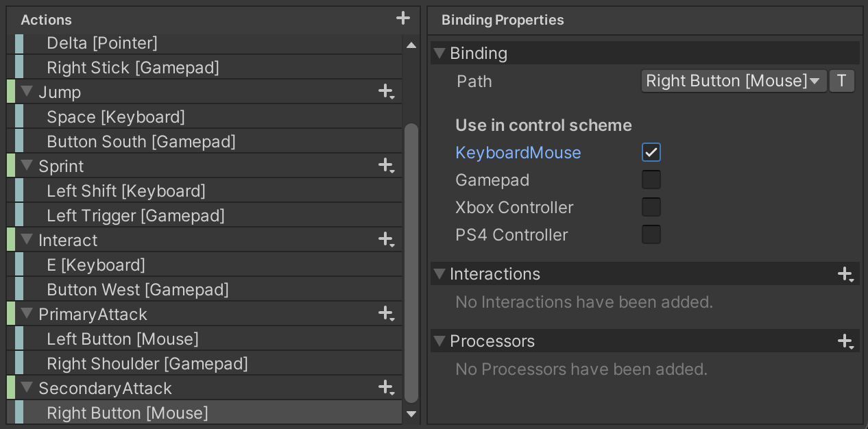Click the plus icon to add new action
The width and height of the screenshot is (868, 429).
403,19
